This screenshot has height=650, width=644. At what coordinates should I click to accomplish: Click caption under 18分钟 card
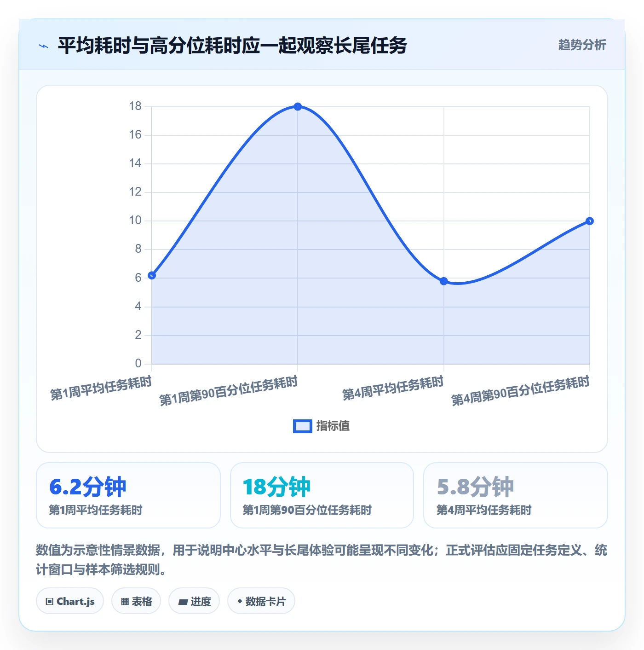(x=307, y=510)
